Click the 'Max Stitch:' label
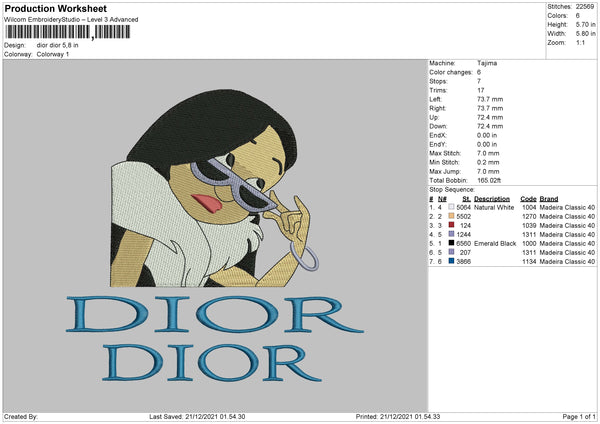 (445, 153)
